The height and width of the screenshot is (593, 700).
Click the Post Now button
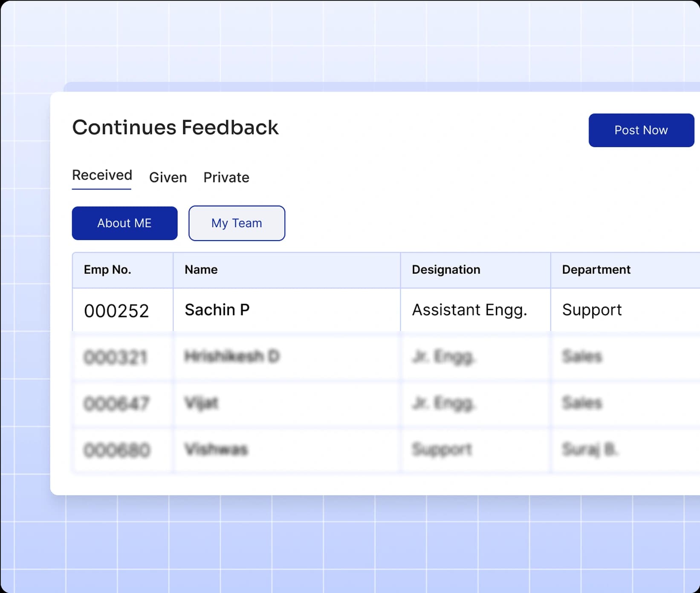(641, 131)
